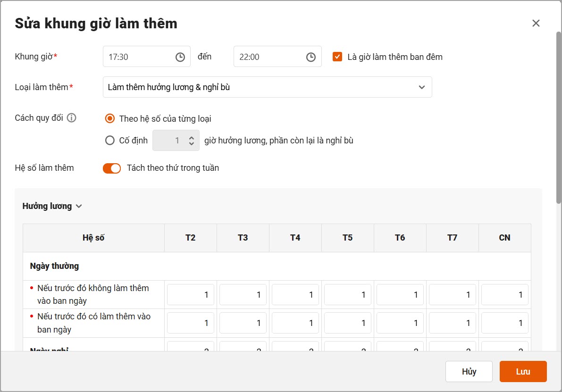Viewport: 562px width, 392px height.
Task: Save changes with the Lưu button
Action: pyautogui.click(x=523, y=372)
